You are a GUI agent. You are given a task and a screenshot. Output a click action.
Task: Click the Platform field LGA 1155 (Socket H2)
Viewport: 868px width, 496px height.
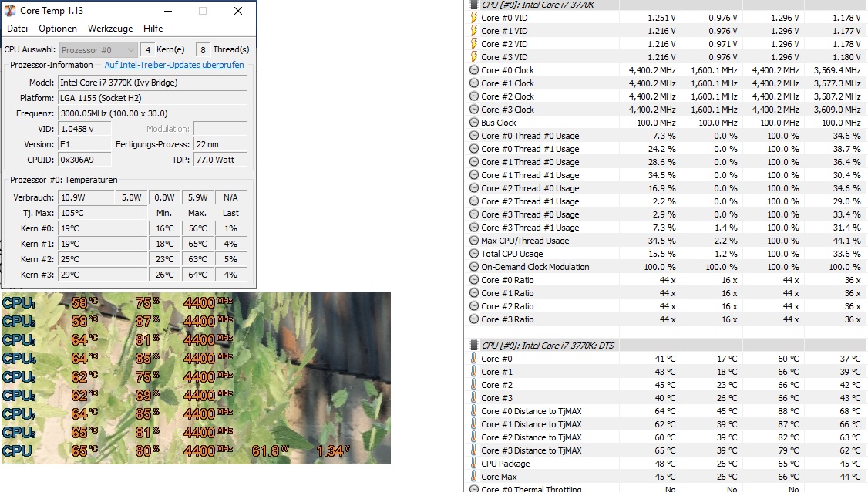click(152, 98)
